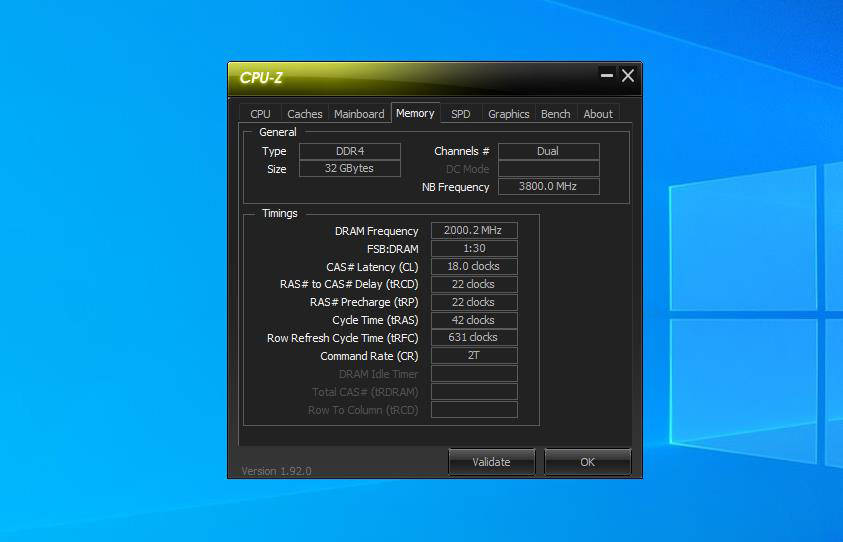Open the Caches tab

point(304,114)
